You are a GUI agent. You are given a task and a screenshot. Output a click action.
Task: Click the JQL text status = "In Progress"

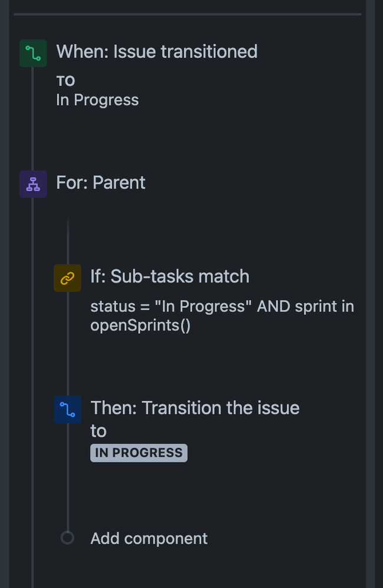[171, 307]
